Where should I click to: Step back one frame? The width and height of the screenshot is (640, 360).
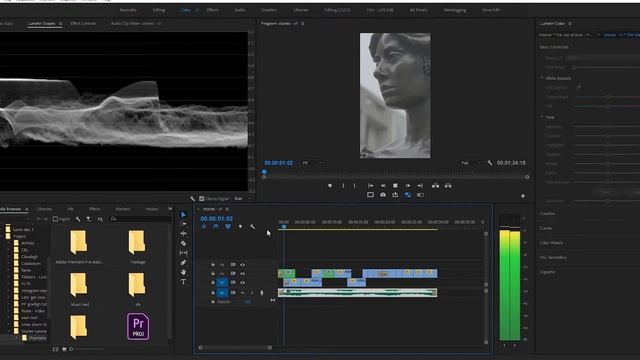point(383,186)
